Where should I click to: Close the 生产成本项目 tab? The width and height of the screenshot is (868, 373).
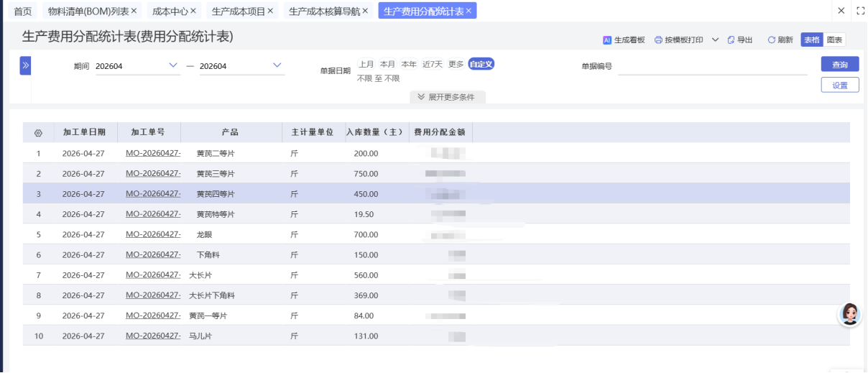tap(271, 11)
